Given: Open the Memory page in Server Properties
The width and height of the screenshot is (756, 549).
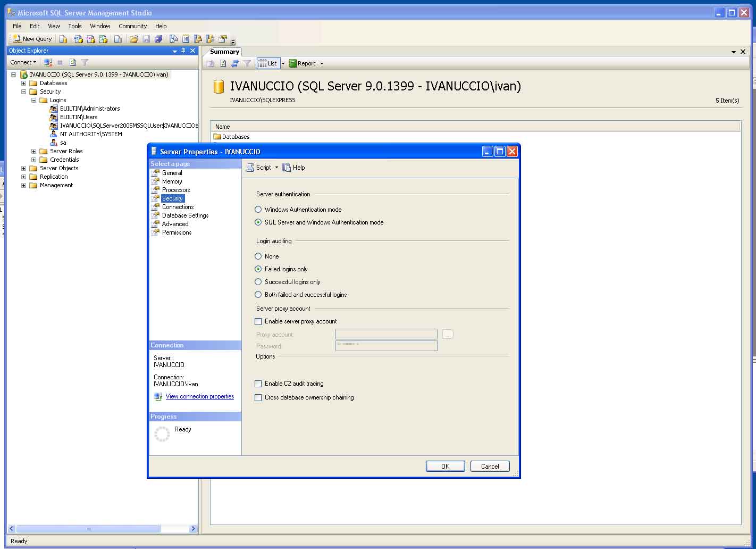Looking at the screenshot, I should (x=172, y=181).
